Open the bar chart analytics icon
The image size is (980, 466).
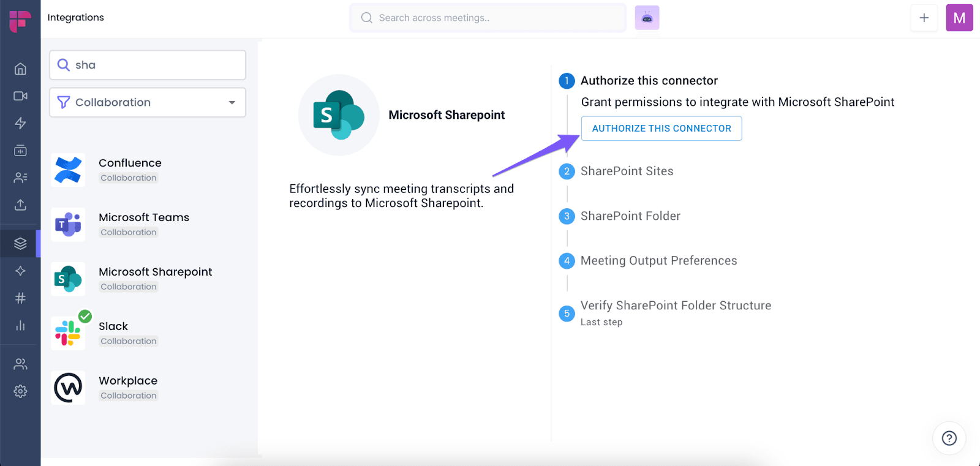pyautogui.click(x=20, y=325)
